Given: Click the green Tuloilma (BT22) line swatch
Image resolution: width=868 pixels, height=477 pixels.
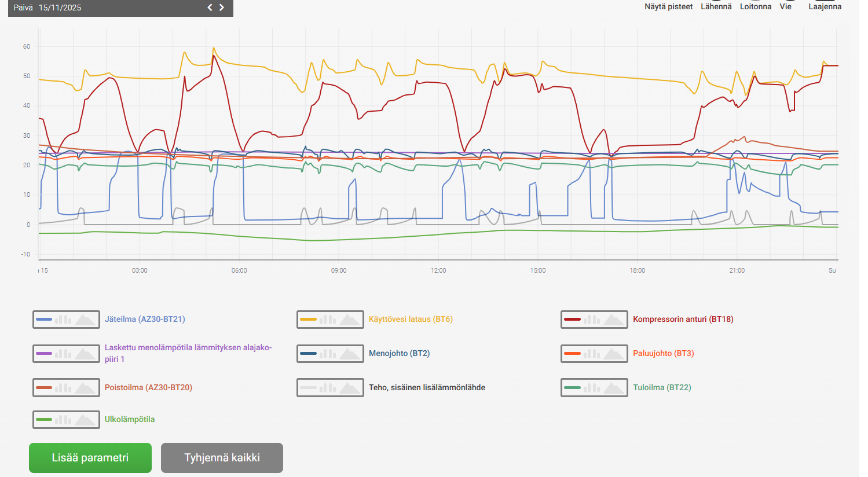Looking at the screenshot, I should tap(572, 388).
